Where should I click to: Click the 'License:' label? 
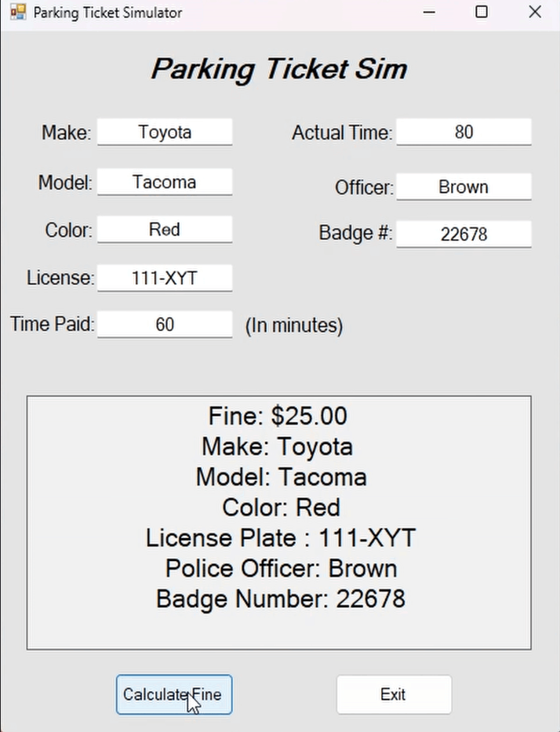pos(60,278)
